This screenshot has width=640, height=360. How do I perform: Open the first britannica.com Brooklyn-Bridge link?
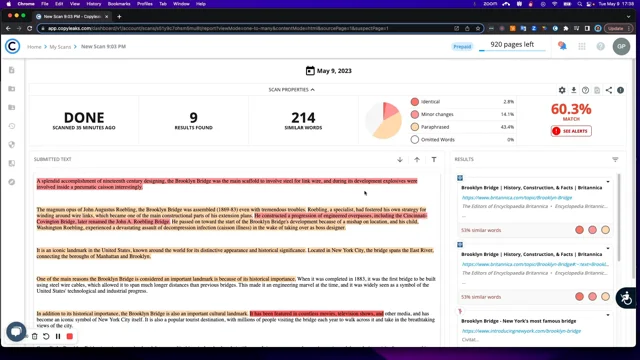coord(517,198)
